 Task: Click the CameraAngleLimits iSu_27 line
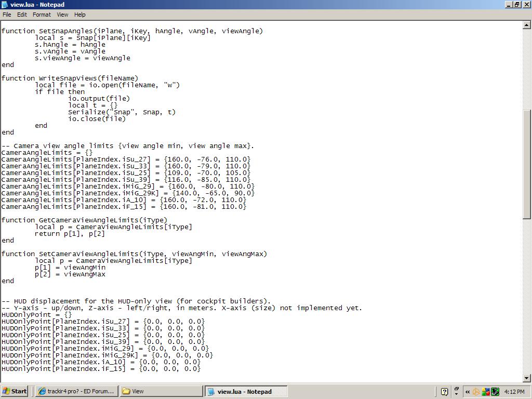126,159
